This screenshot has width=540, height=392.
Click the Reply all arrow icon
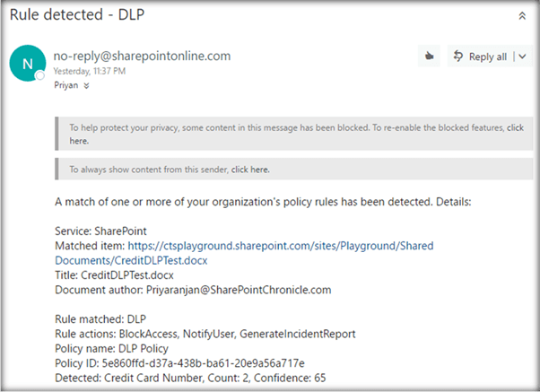point(458,57)
